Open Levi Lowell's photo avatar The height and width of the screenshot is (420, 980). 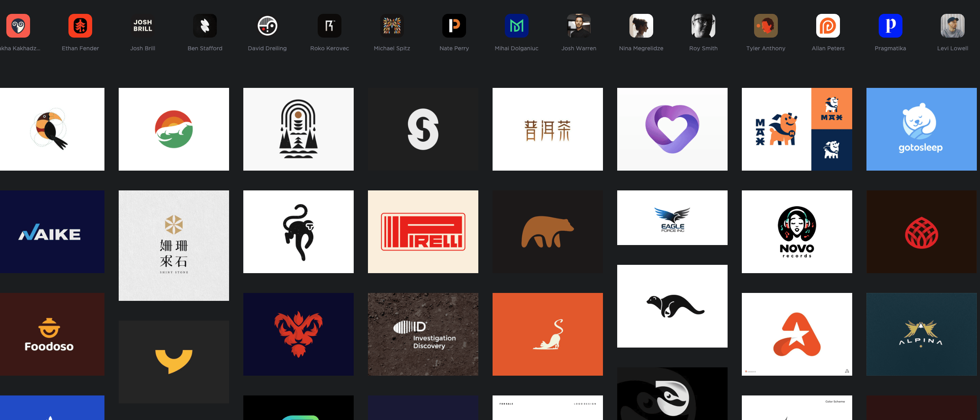(953, 26)
